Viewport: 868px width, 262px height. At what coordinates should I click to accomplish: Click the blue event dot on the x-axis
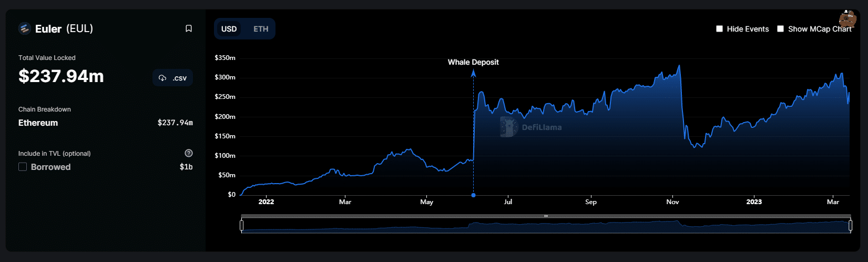tap(473, 195)
